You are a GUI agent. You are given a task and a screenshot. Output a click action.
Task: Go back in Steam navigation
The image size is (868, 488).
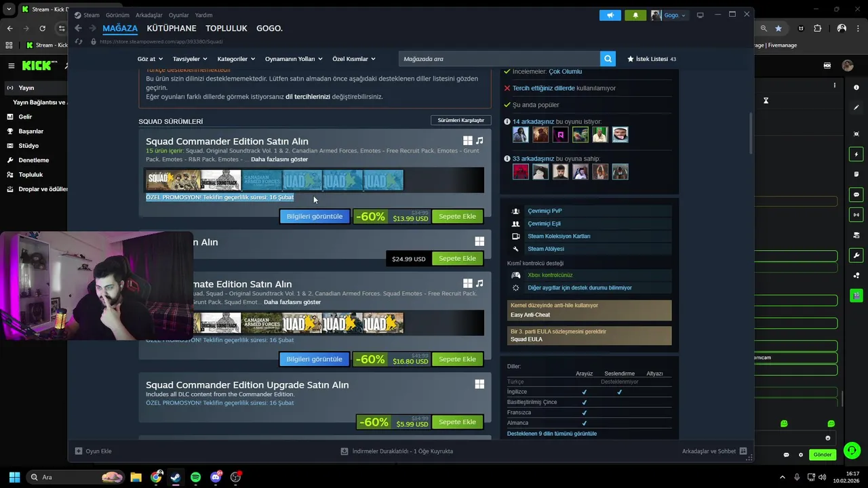pyautogui.click(x=79, y=28)
